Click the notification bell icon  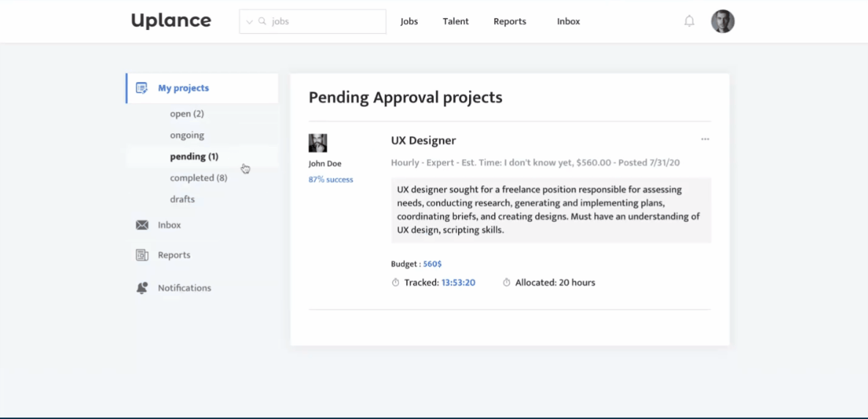689,21
